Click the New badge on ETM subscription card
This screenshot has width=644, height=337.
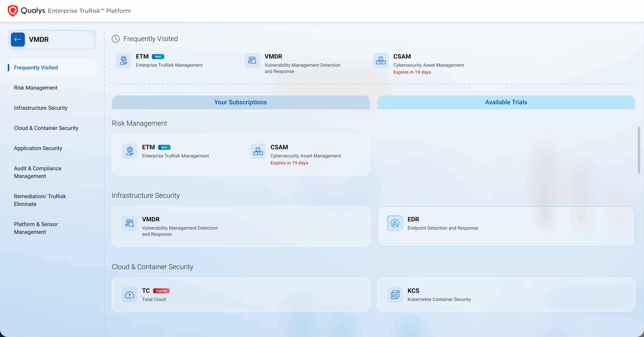(x=164, y=147)
